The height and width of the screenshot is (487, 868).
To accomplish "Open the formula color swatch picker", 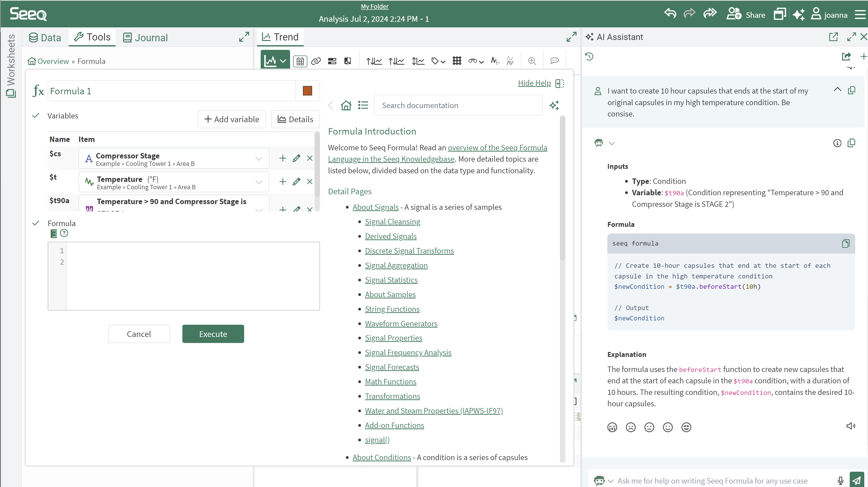I will [307, 91].
